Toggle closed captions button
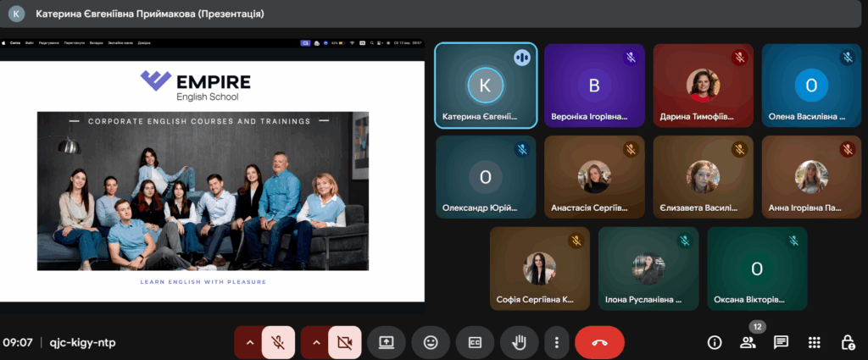Viewport: 868px width, 360px height. [x=475, y=342]
